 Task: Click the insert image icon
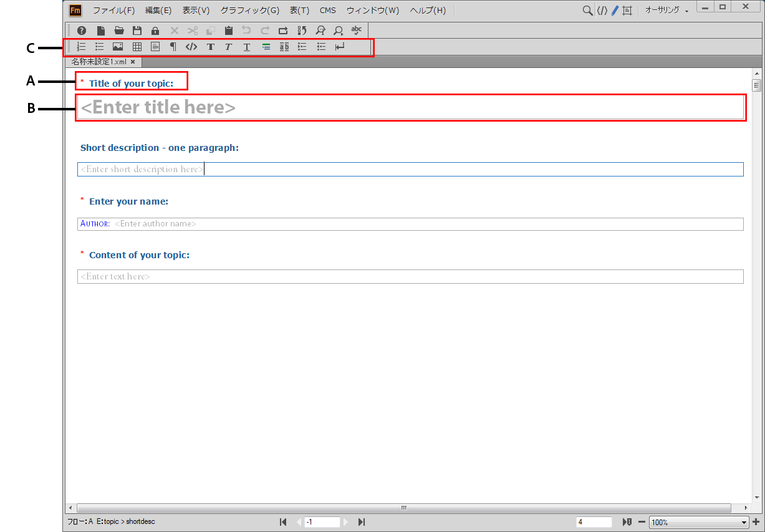coord(118,46)
